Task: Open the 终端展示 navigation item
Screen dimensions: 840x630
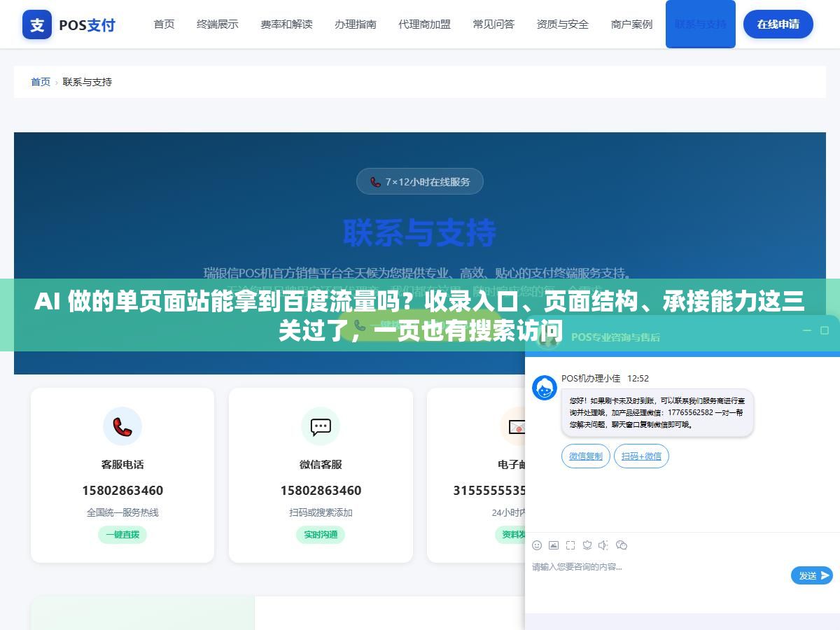Action: [218, 24]
